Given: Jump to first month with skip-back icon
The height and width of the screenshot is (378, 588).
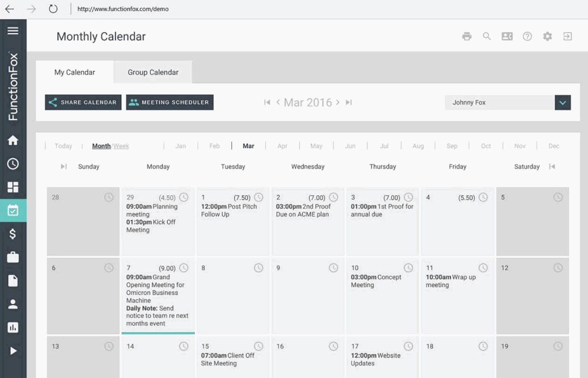Looking at the screenshot, I should [267, 102].
